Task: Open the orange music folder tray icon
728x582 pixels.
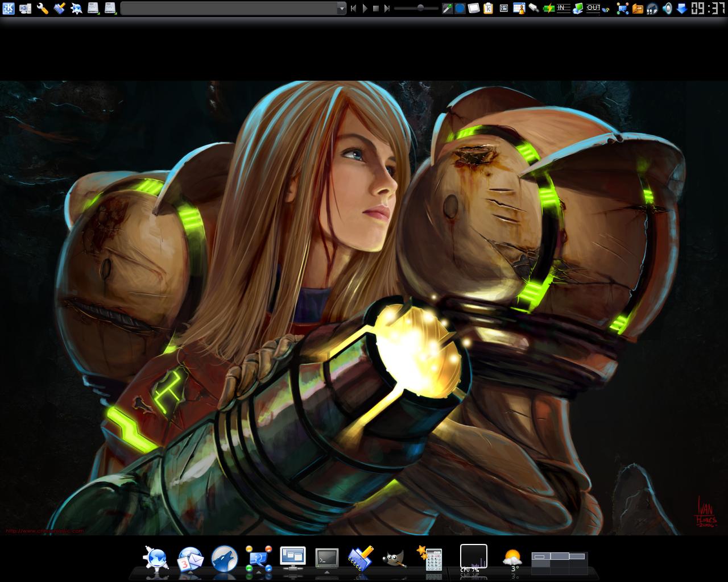Action: [x=638, y=8]
